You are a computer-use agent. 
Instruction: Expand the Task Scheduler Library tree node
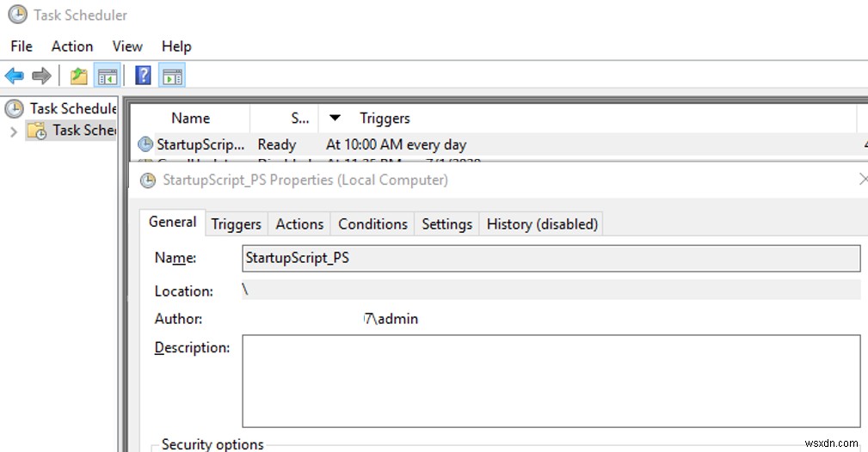15,131
